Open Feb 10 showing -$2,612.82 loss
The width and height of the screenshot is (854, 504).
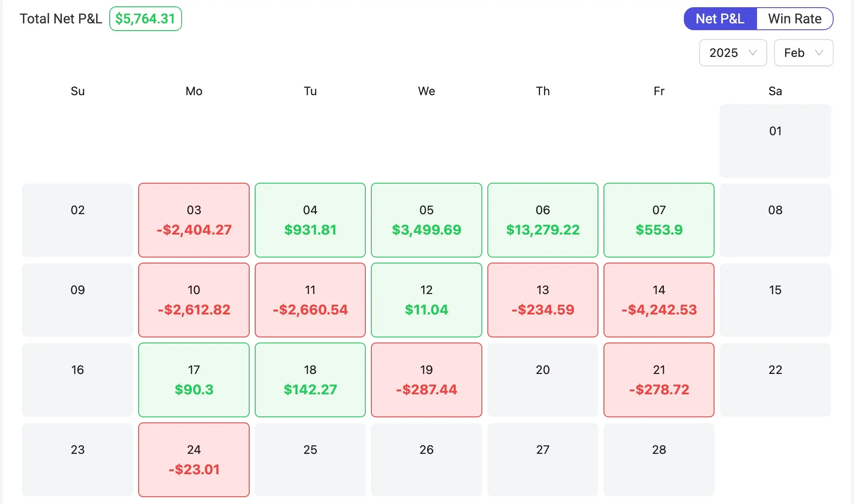(194, 300)
